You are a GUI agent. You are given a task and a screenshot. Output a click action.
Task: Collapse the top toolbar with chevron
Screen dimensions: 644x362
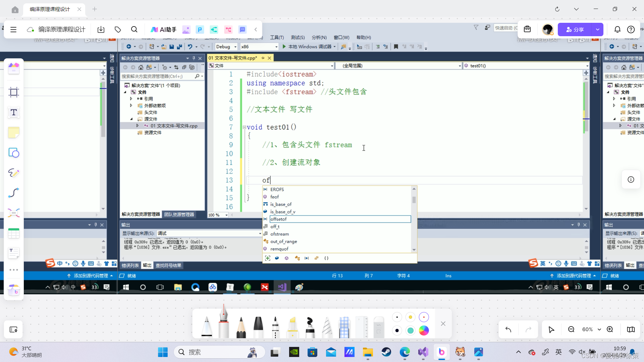click(256, 29)
